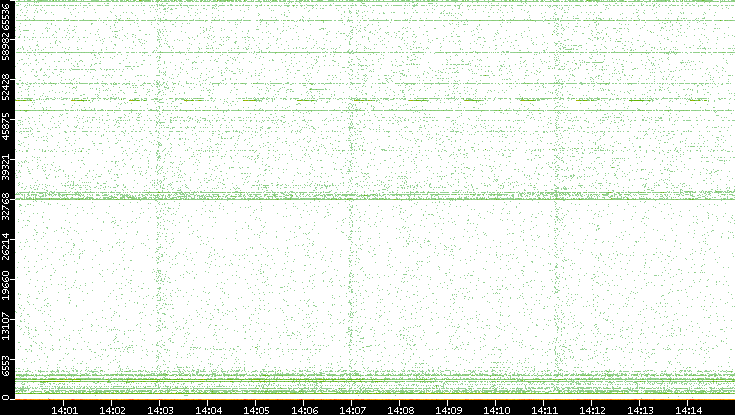Select the 14:07 time axis marker
Viewport: 735px width, 415px height.
click(x=352, y=409)
